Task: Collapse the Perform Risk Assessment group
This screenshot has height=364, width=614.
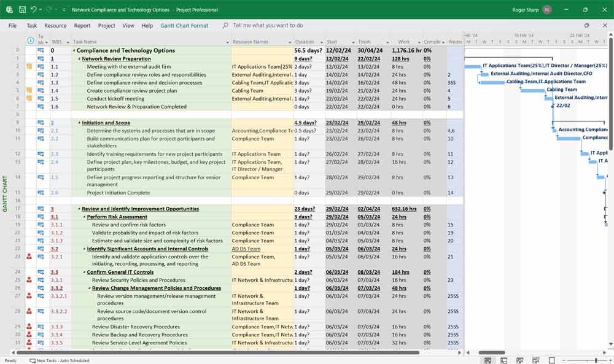Action: coord(84,217)
